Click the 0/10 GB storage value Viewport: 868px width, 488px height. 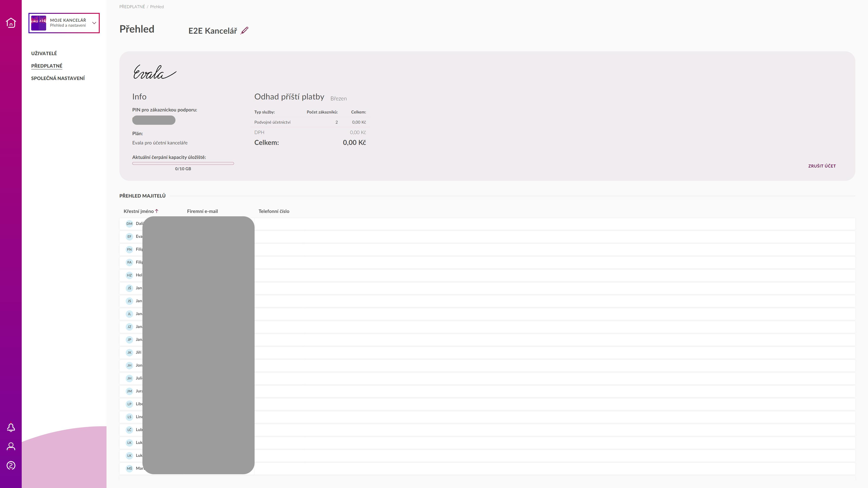(183, 169)
